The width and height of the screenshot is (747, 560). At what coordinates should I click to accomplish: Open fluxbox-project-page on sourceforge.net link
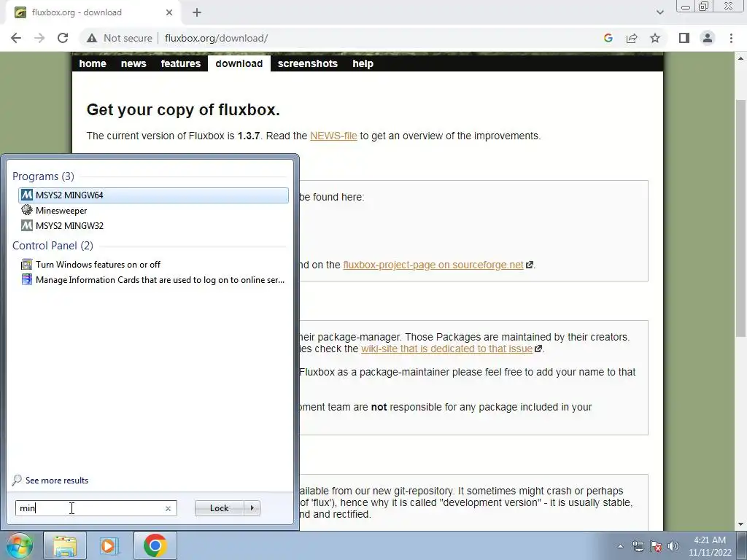[x=433, y=265]
